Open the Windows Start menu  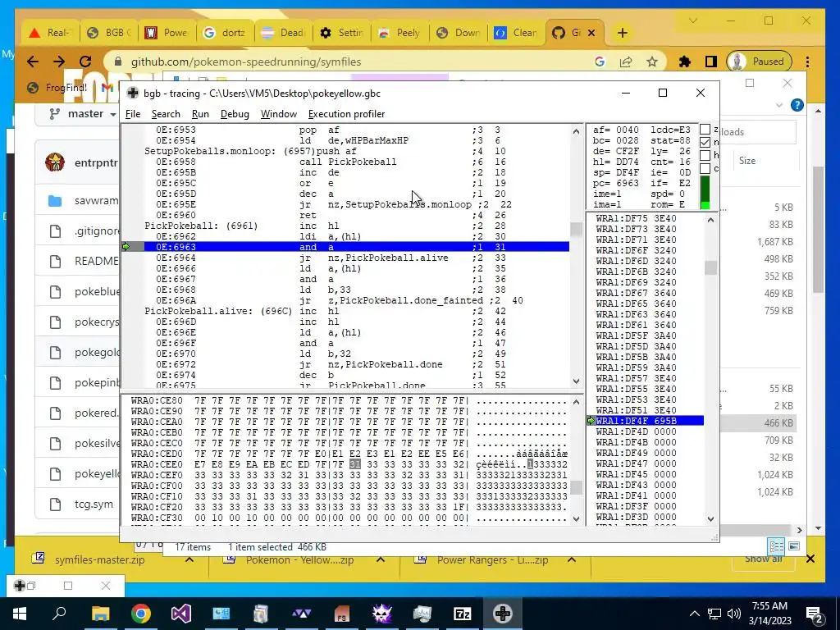20,614
